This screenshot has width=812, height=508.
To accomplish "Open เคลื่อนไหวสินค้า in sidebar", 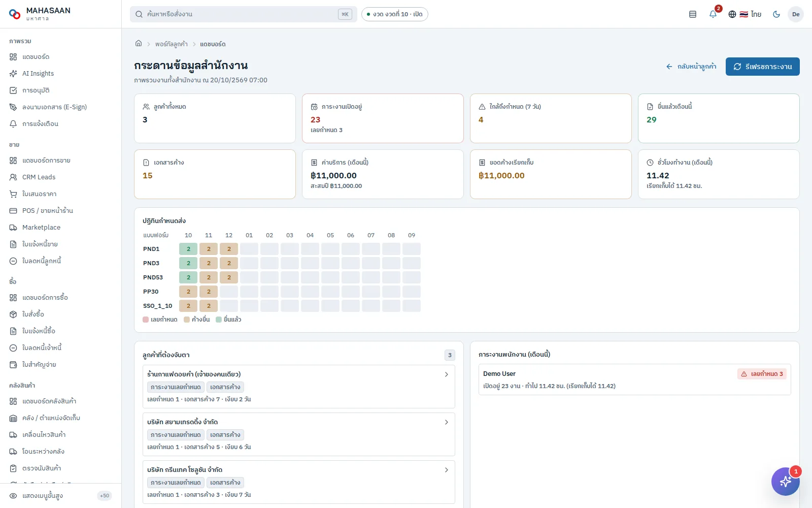I will pos(61,435).
